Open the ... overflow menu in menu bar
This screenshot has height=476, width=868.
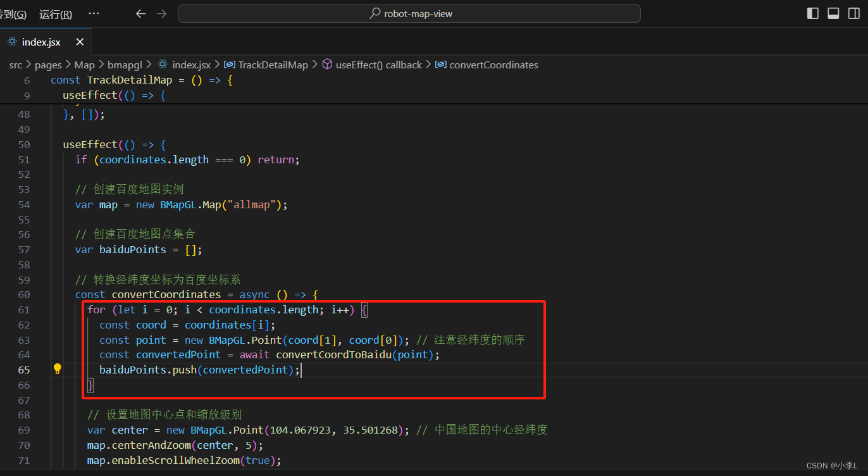click(94, 13)
